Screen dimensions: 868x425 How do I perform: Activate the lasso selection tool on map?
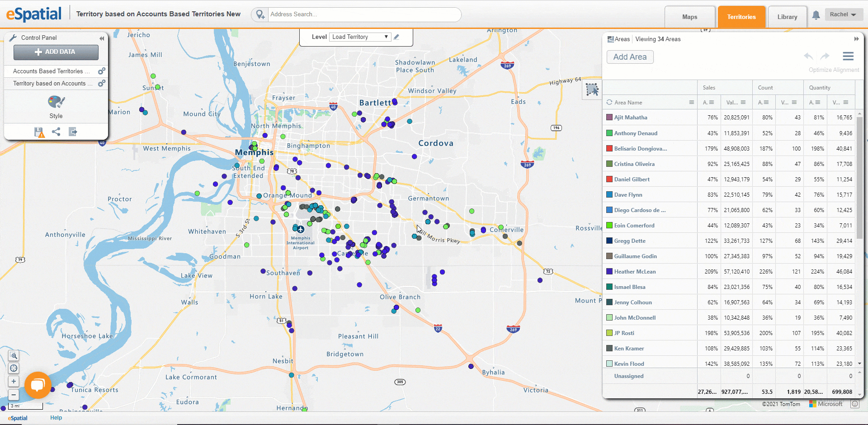point(592,90)
